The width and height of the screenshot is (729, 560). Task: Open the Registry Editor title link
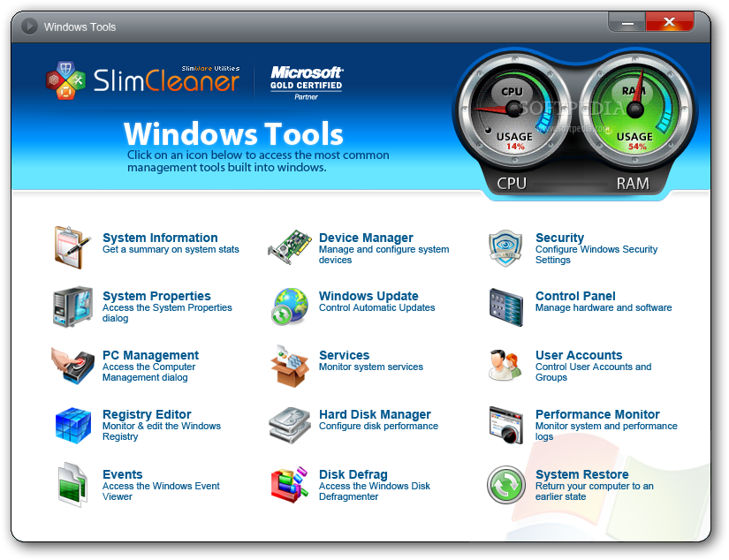147,414
